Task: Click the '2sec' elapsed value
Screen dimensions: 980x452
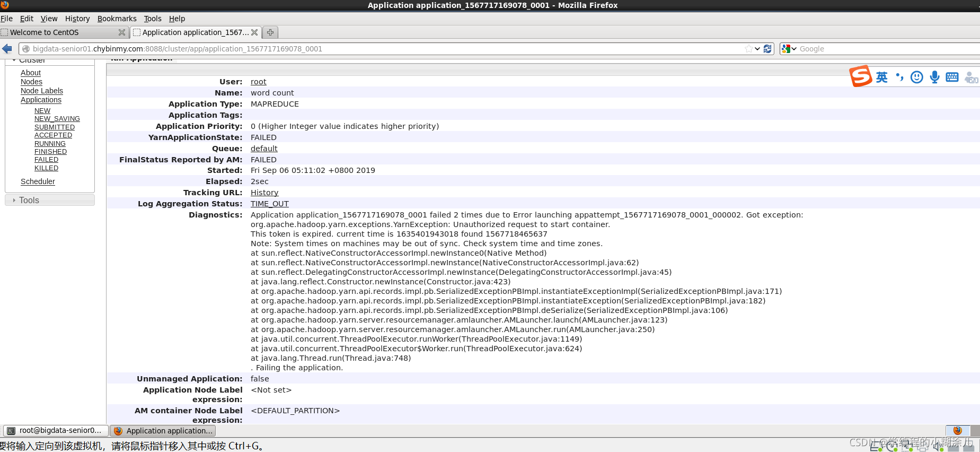Action: click(260, 181)
